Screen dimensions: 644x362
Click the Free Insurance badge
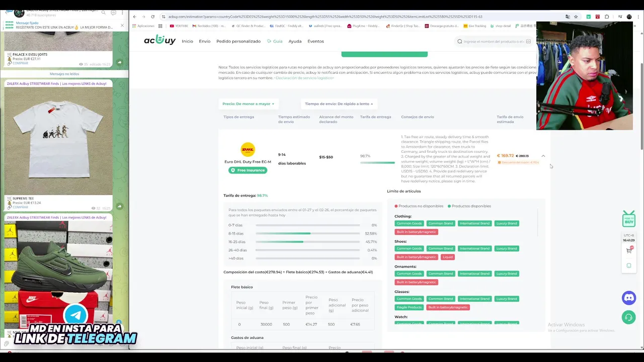pyautogui.click(x=248, y=170)
